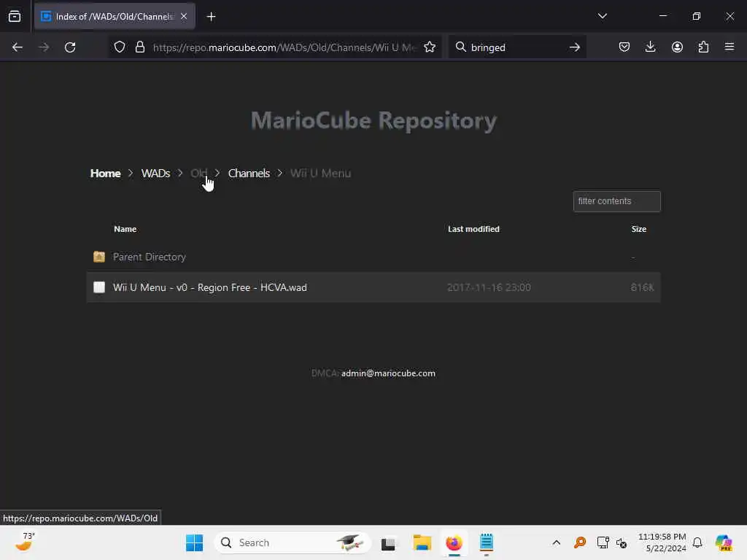
Task: Download Wii U Menu HCVA.wad file
Action: (x=209, y=287)
